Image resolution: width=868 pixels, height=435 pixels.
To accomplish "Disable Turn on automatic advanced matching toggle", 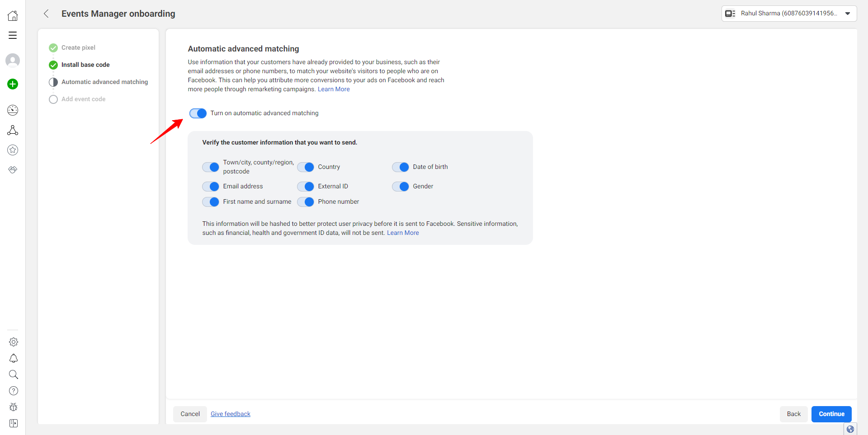I will (198, 113).
